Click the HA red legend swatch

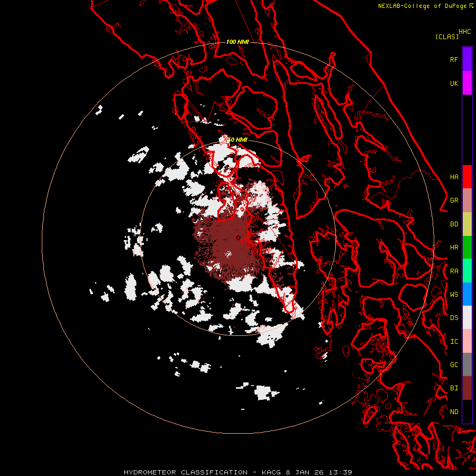pos(467,177)
